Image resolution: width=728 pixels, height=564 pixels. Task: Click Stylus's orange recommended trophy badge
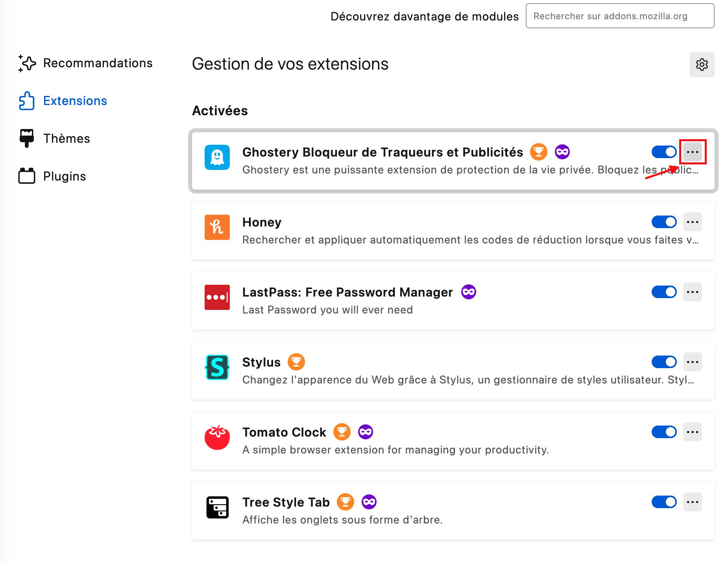(296, 362)
